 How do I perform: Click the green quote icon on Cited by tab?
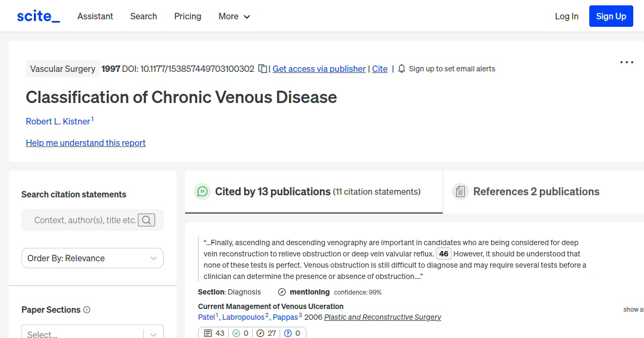[x=202, y=192]
